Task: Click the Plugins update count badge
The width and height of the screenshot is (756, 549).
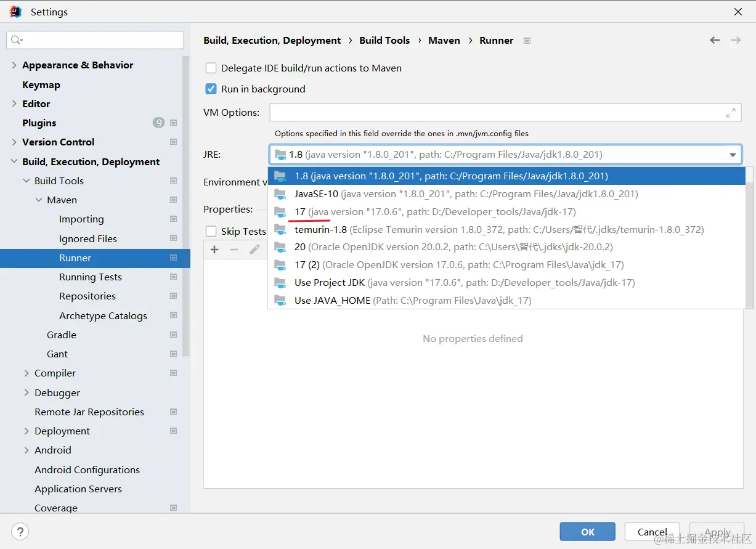Action: (x=158, y=123)
